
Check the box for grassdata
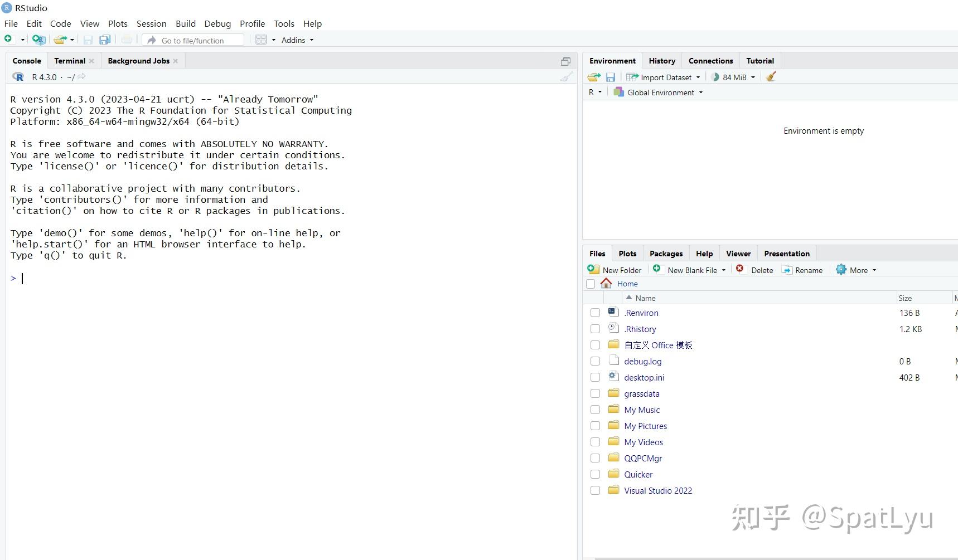click(x=595, y=394)
